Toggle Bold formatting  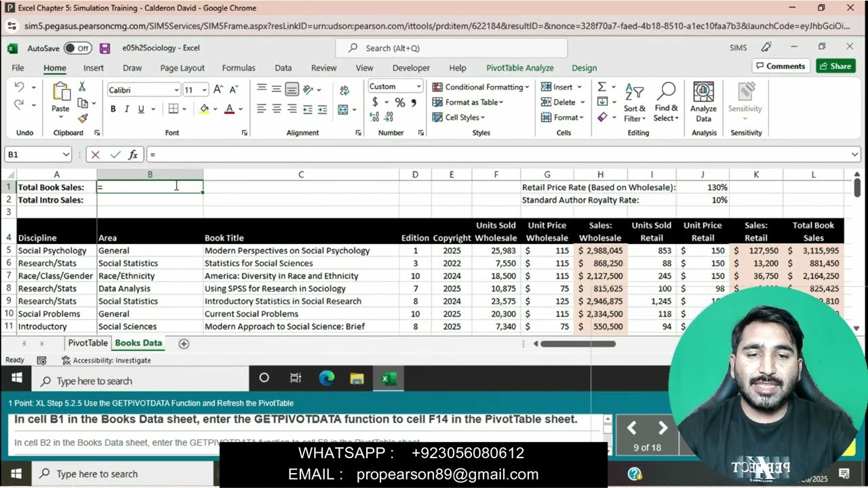(x=113, y=109)
